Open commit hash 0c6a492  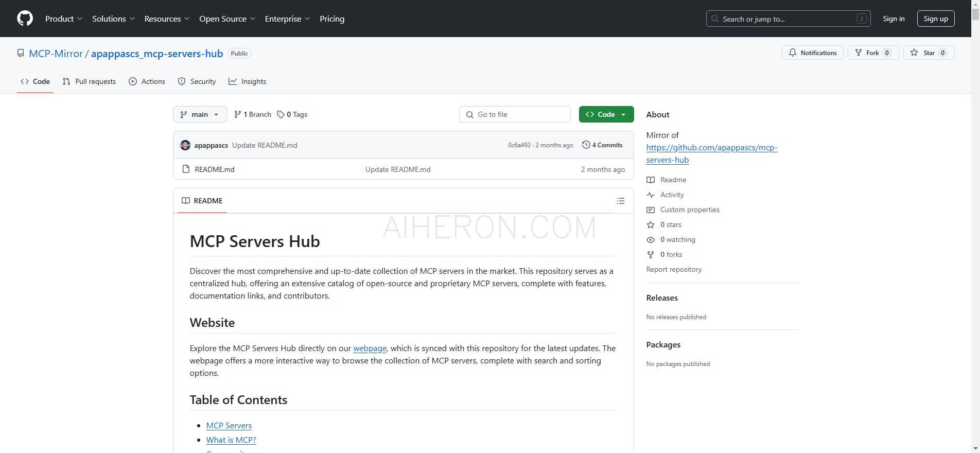click(519, 145)
